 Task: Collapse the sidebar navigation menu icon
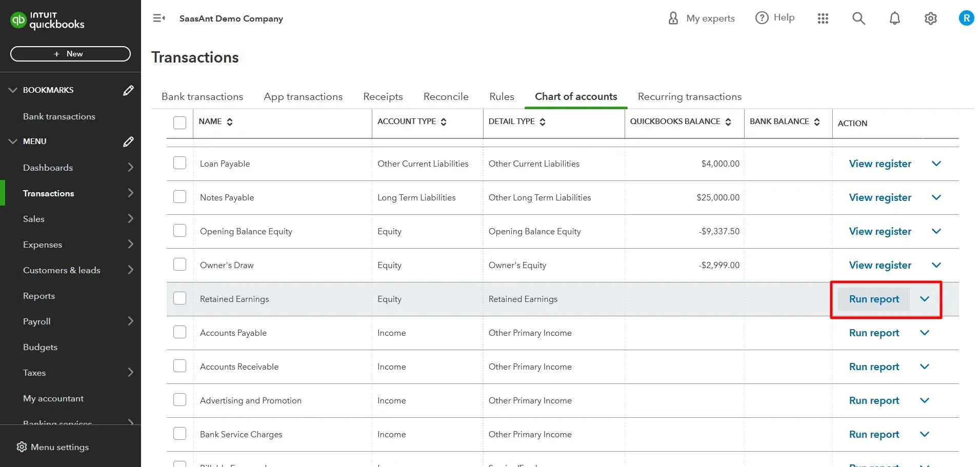(x=159, y=18)
